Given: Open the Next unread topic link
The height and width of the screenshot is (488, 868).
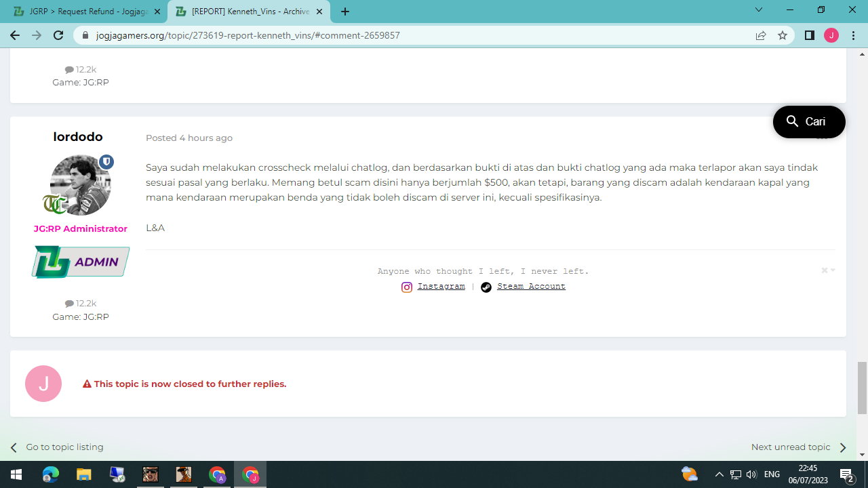Looking at the screenshot, I should [x=791, y=447].
